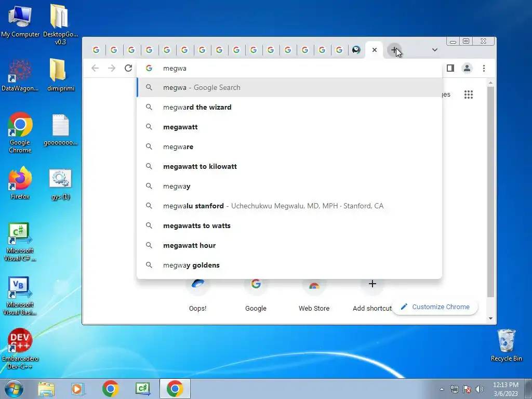
Task: Show hidden tray icons arrow
Action: tap(442, 389)
